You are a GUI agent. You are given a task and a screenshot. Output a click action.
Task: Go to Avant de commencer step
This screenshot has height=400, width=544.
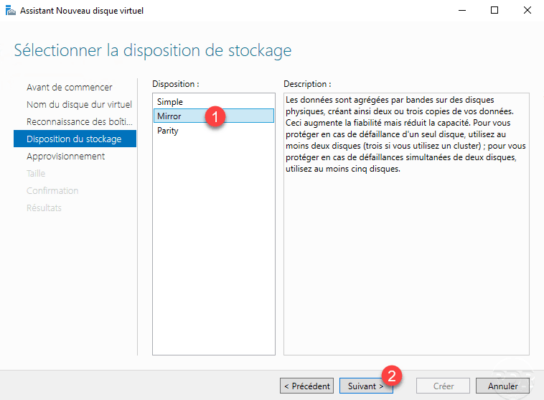(69, 87)
